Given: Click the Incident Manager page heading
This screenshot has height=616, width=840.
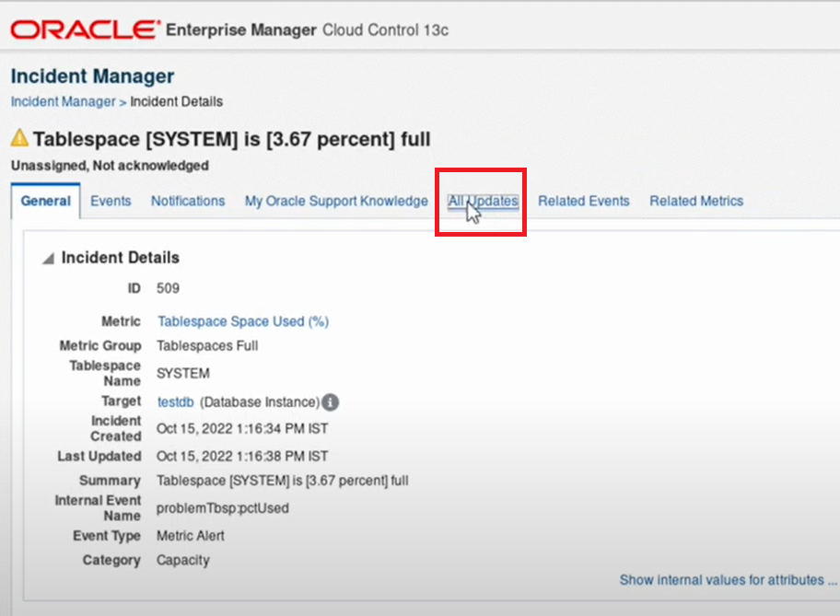Looking at the screenshot, I should pyautogui.click(x=93, y=76).
